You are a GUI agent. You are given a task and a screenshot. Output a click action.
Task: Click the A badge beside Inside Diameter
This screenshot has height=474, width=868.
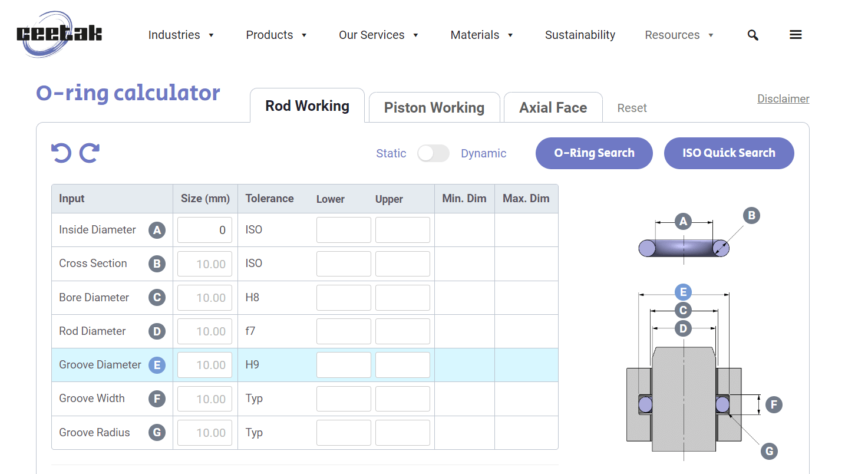click(x=157, y=230)
